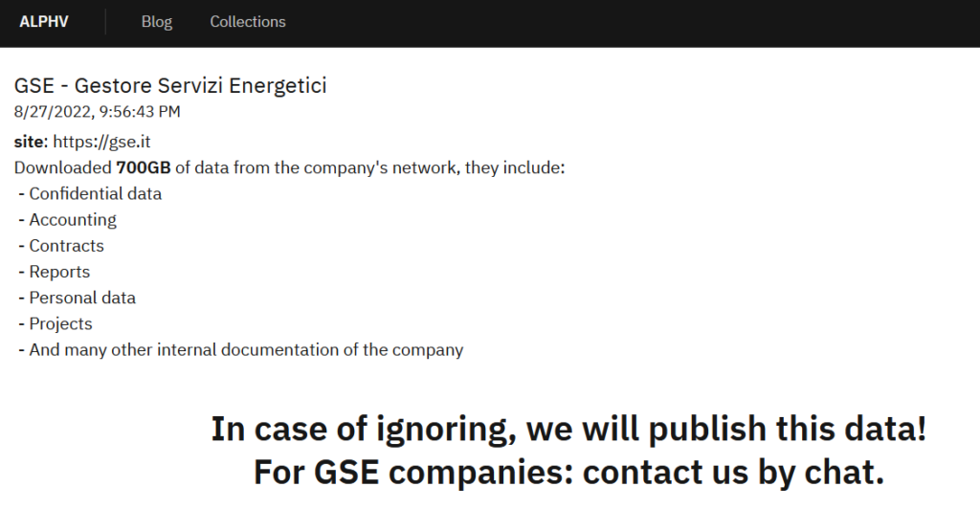980x509 pixels.
Task: Click the word "Downloaded" in the description
Action: click(x=63, y=167)
